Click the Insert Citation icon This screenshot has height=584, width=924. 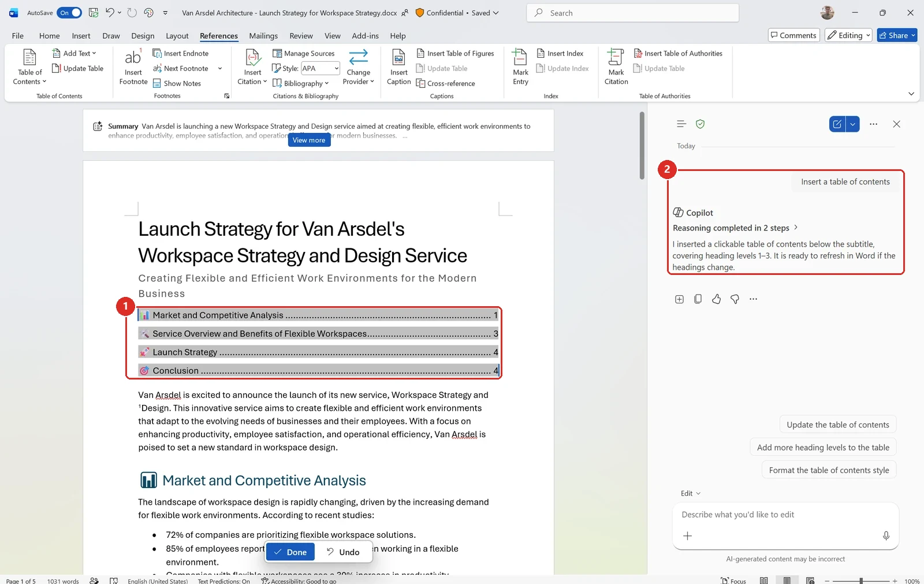252,67
